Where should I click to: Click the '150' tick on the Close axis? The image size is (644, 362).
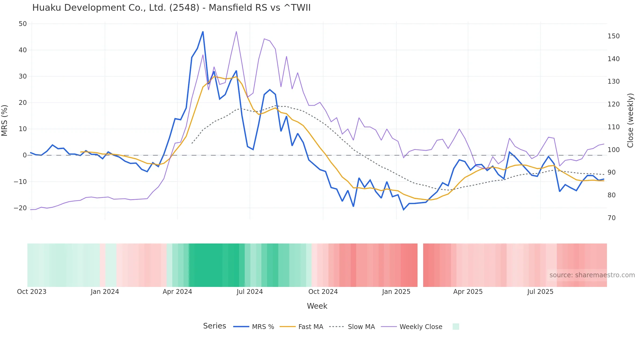coord(614,36)
